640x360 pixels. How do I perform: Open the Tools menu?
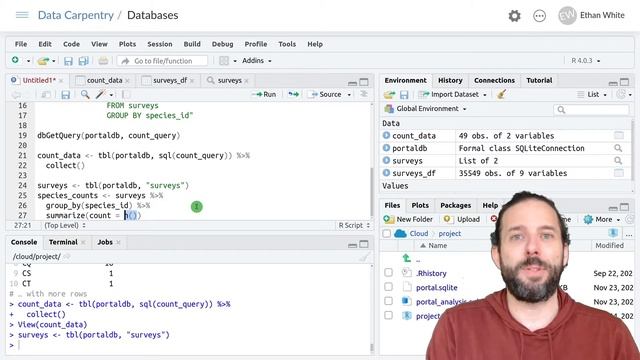[287, 44]
